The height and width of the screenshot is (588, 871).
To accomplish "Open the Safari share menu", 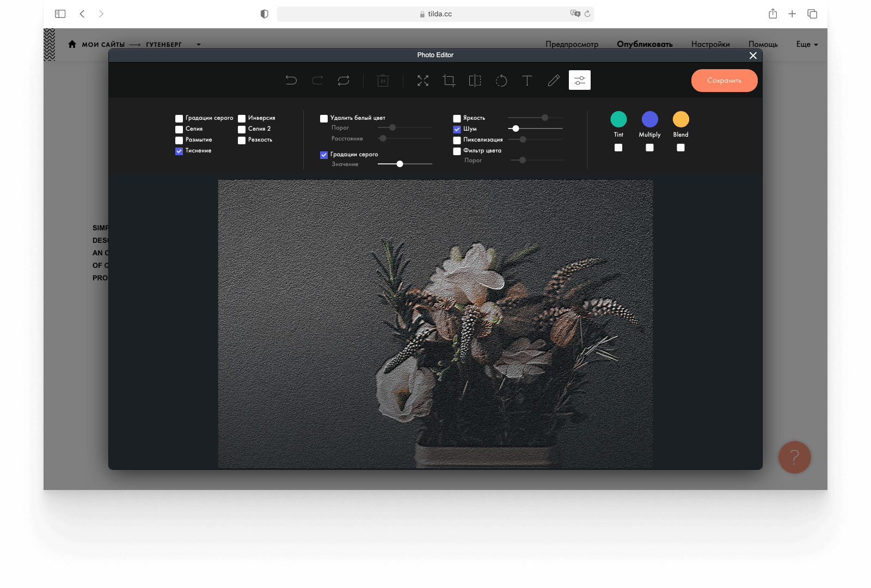I will tap(773, 14).
